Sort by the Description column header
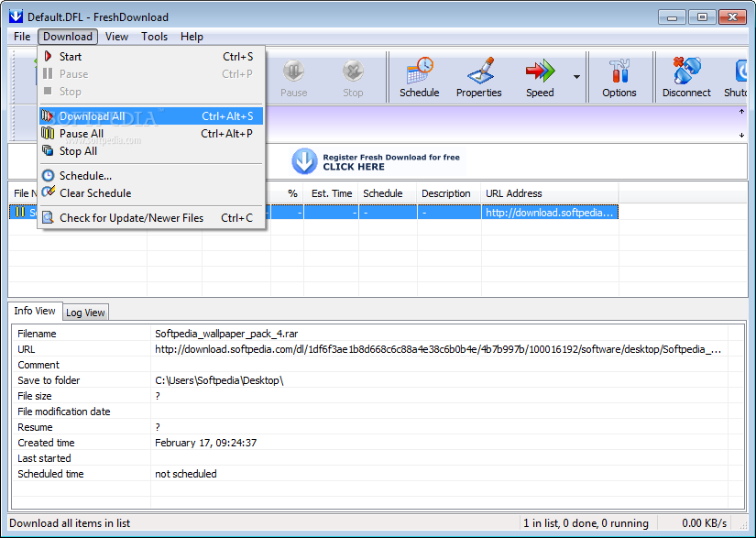This screenshot has width=756, height=538. [x=449, y=193]
